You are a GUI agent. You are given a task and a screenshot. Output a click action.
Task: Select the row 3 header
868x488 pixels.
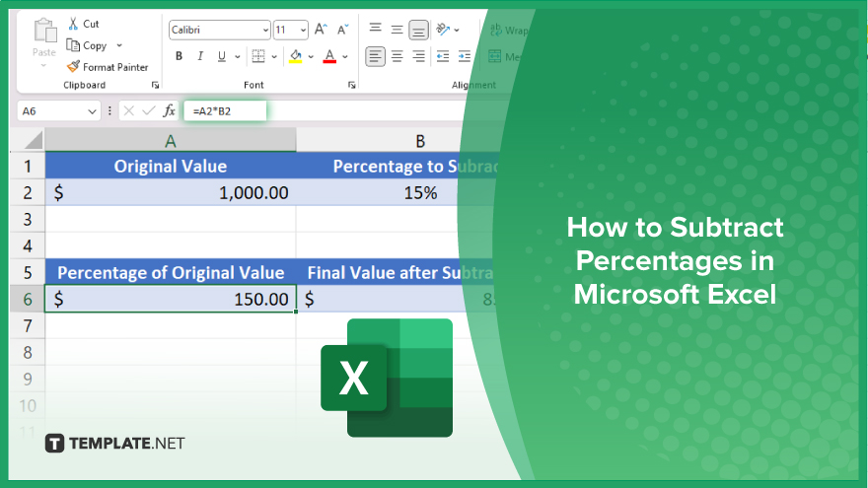pyautogui.click(x=28, y=219)
